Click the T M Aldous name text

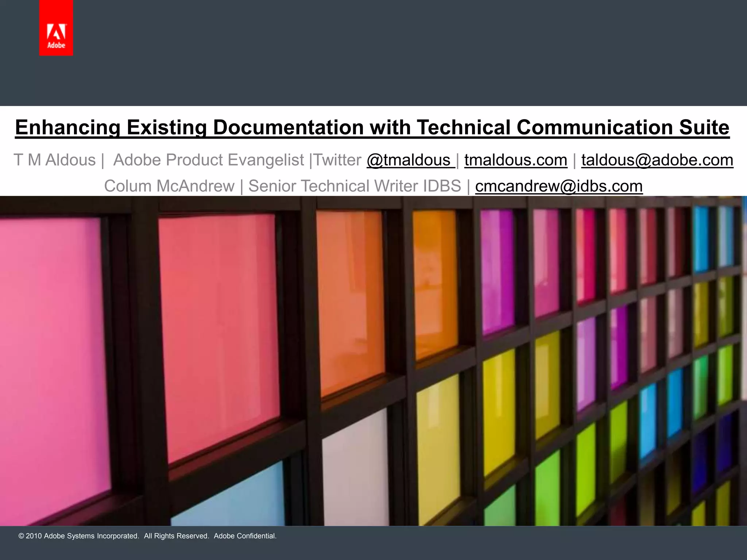pos(55,160)
